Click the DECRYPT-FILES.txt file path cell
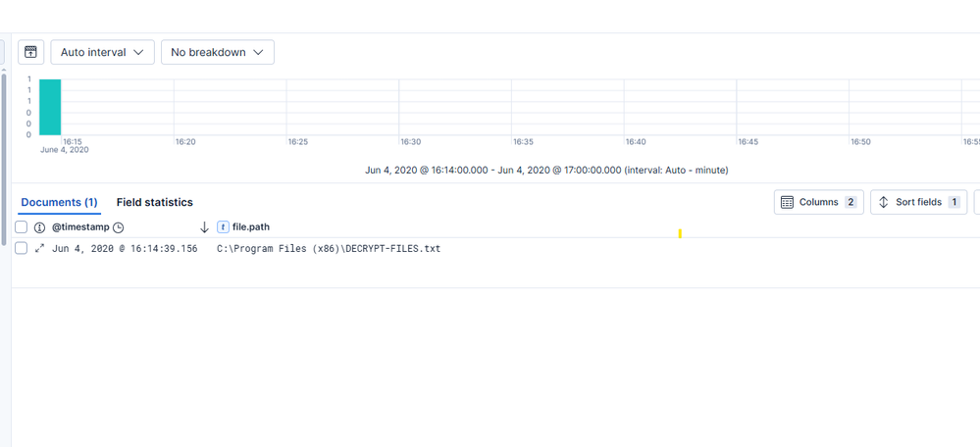 pos(329,249)
